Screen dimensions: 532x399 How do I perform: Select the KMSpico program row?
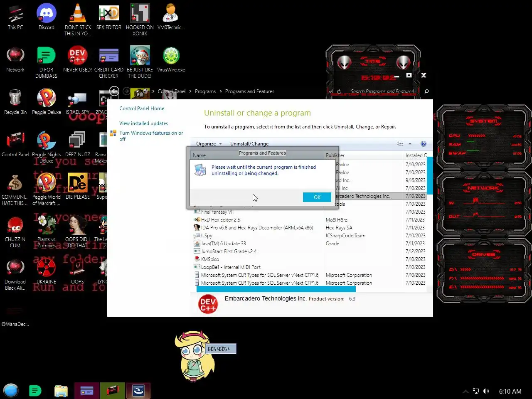310,259
